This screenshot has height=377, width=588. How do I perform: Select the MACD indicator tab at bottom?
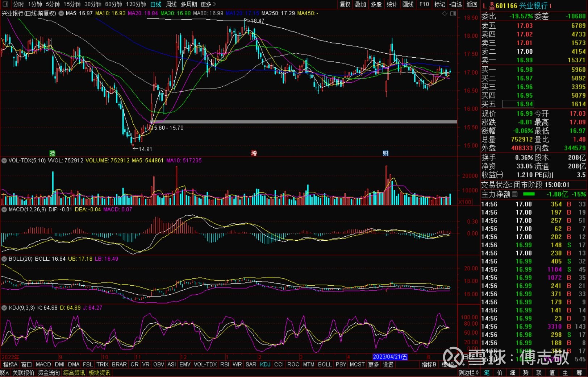(43, 364)
